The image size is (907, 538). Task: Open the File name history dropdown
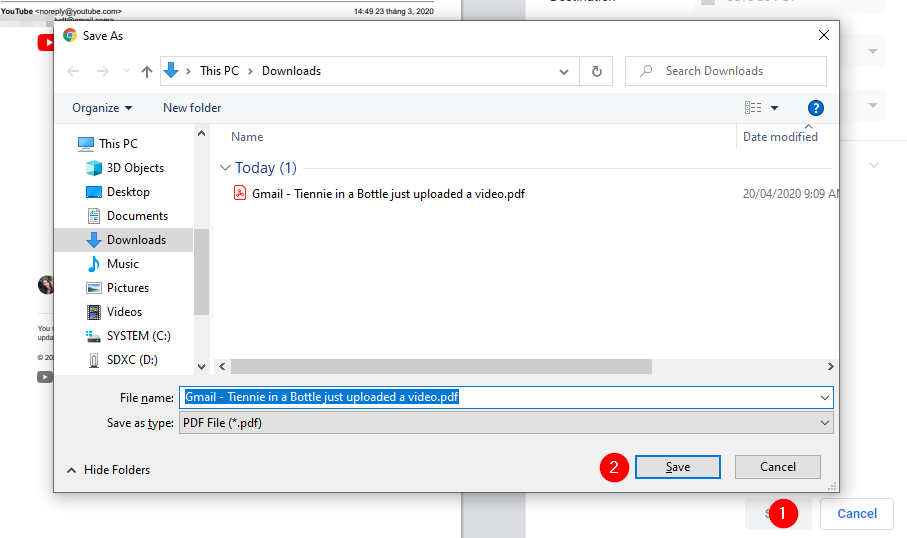click(x=824, y=397)
